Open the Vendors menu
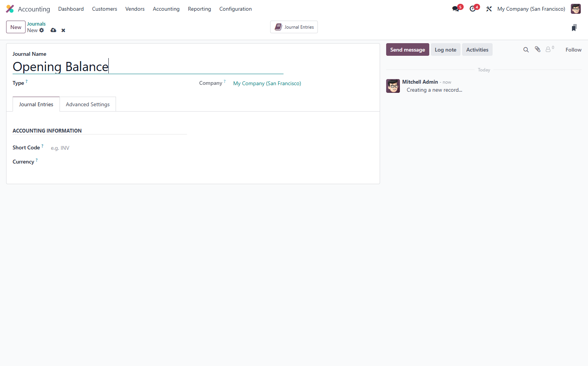Image resolution: width=588 pixels, height=366 pixels. (135, 9)
